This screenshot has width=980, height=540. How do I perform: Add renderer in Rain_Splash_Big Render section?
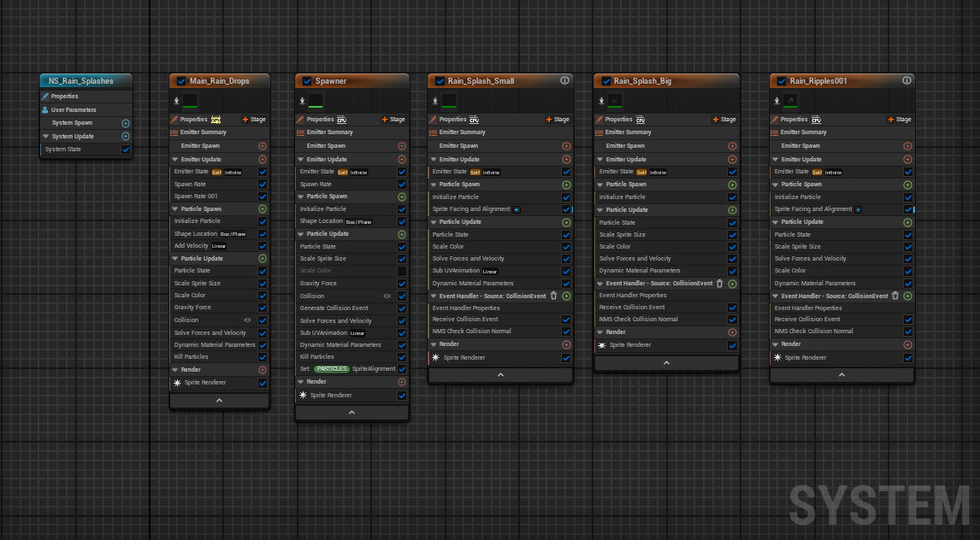[732, 332]
